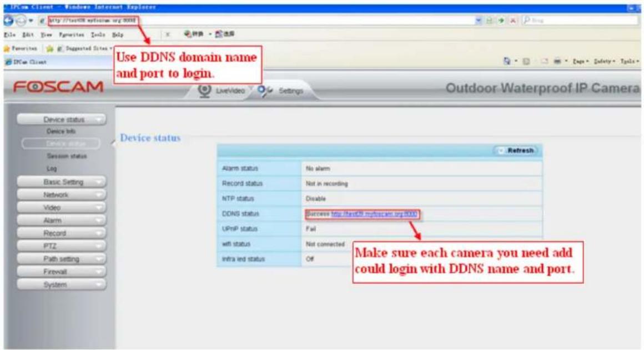This screenshot has height=350, width=644.
Task: Go back with the browser Back arrow
Action: point(8,20)
